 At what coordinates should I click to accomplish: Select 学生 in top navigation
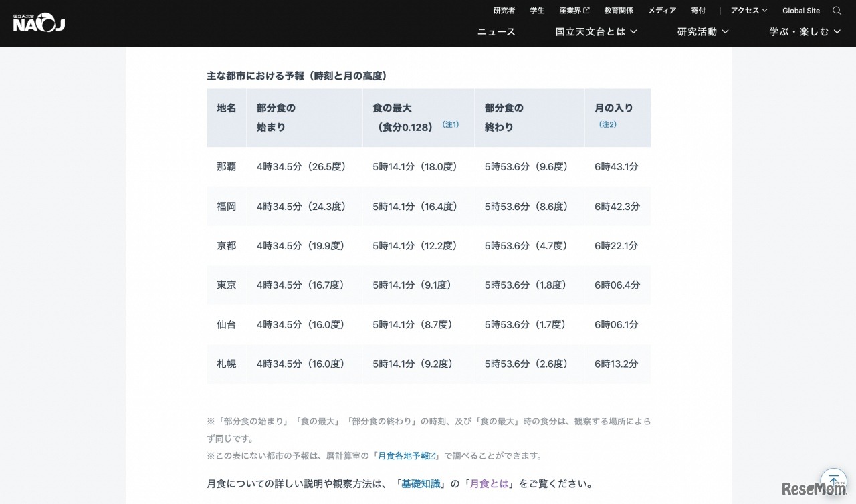(537, 11)
